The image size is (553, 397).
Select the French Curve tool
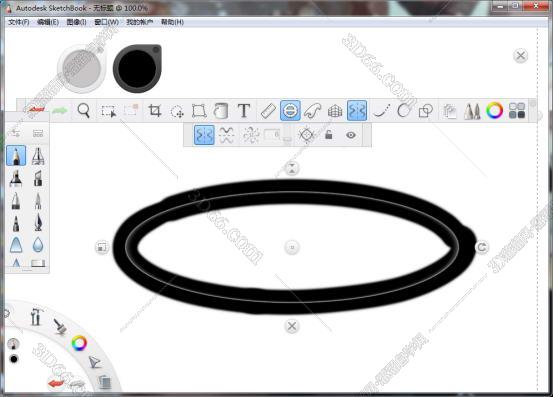[312, 111]
